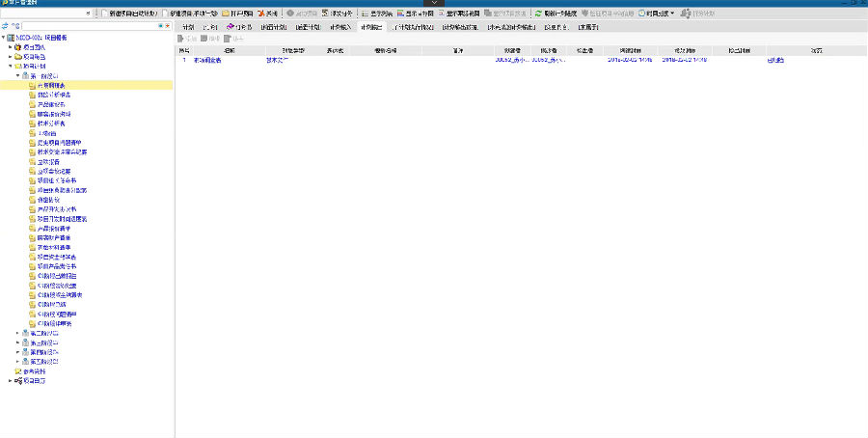The width and height of the screenshot is (868, 438).
Task: Click the blue sync arrows icon above the tree
Action: (x=5, y=26)
